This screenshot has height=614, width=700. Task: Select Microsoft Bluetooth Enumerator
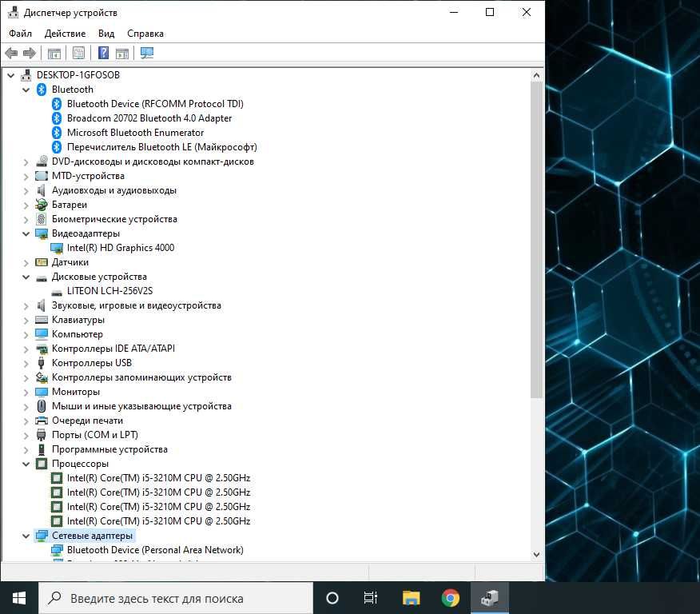point(135,133)
